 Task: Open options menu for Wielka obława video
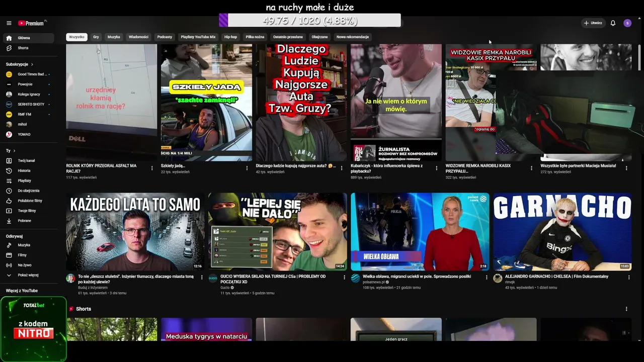(487, 277)
